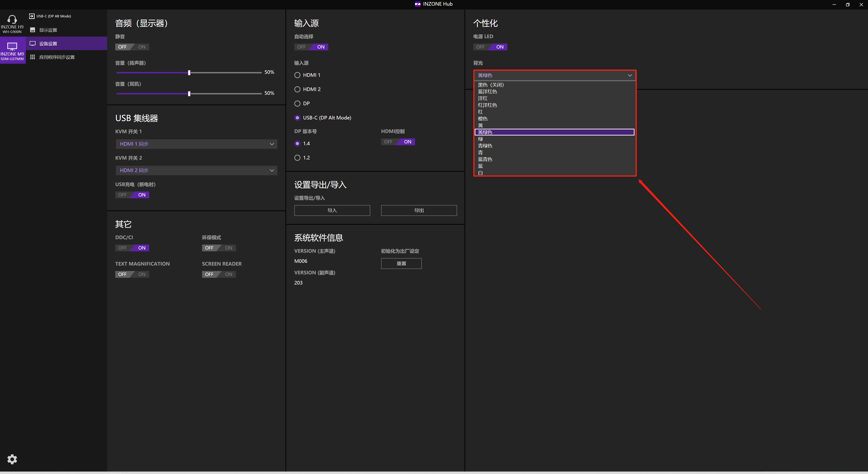
Task: Toggle 自动选择 input auto-select switch
Action: coord(311,47)
